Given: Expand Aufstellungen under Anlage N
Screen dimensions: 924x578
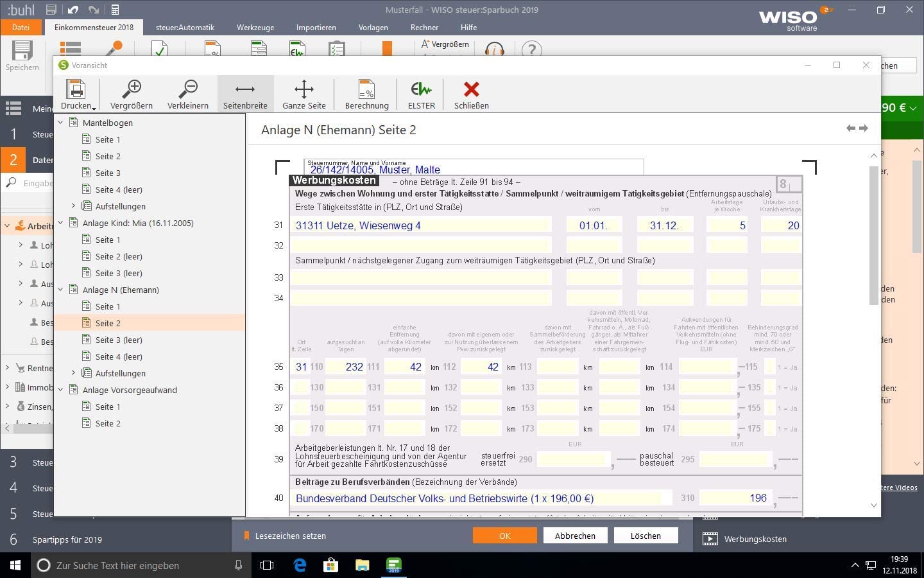Looking at the screenshot, I should [x=73, y=372].
